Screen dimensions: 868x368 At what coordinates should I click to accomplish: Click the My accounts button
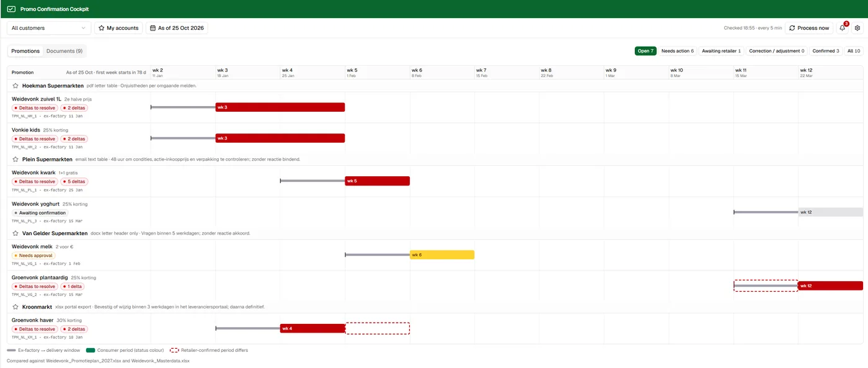118,28
